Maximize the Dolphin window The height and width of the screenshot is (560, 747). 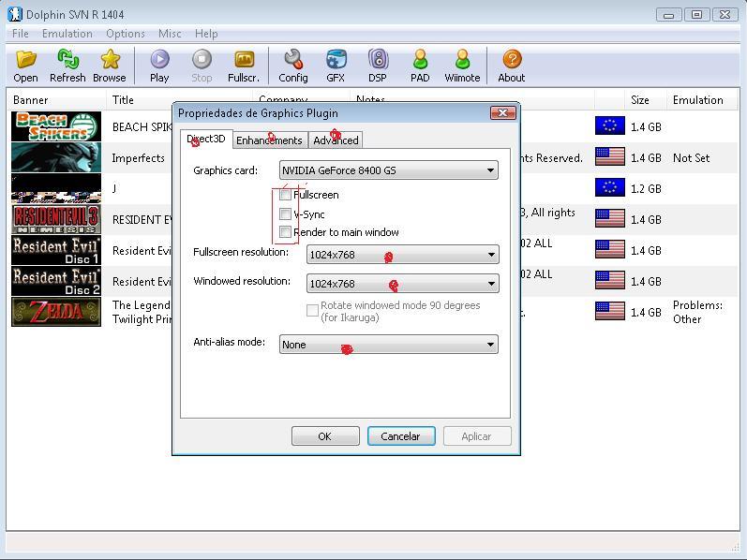pyautogui.click(x=696, y=15)
